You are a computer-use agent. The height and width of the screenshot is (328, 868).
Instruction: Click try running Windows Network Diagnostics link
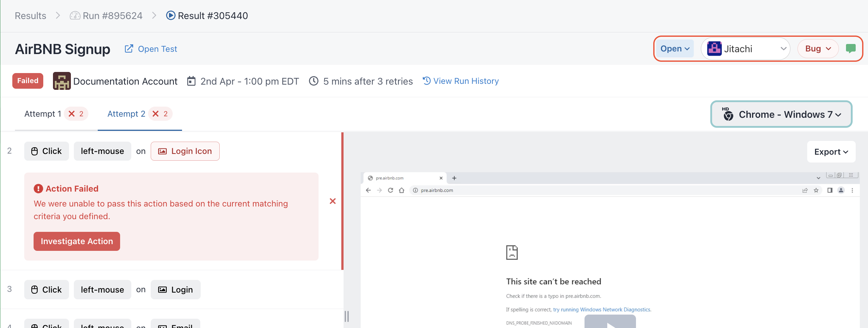pyautogui.click(x=602, y=310)
